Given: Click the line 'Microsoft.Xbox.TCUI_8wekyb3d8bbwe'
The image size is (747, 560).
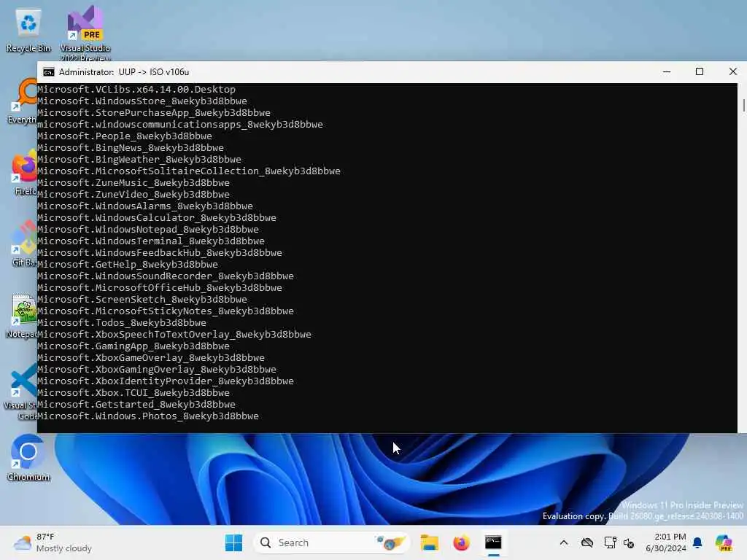Looking at the screenshot, I should pyautogui.click(x=133, y=392).
